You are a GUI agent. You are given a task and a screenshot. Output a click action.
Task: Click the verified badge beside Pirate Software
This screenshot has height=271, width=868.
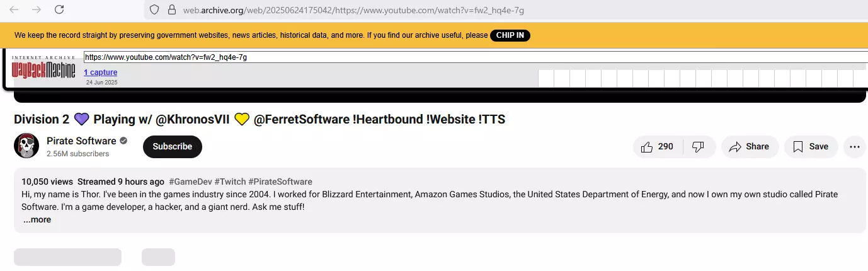tap(123, 141)
